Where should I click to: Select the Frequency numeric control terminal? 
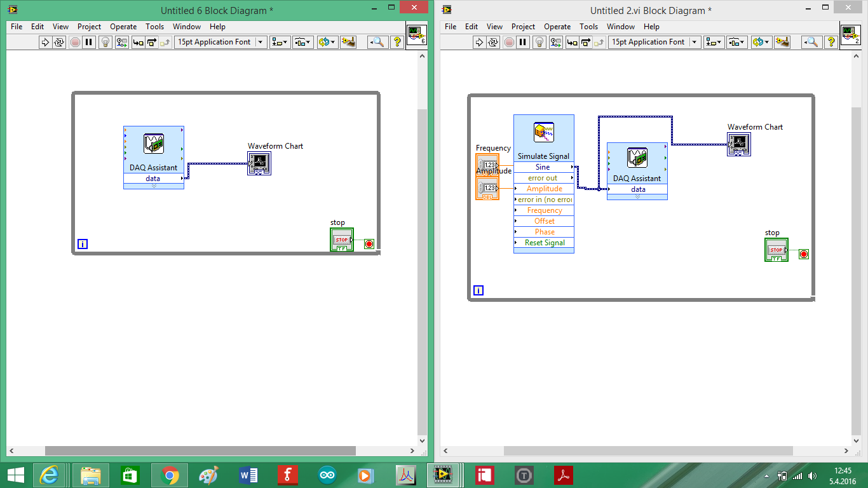pos(487,165)
